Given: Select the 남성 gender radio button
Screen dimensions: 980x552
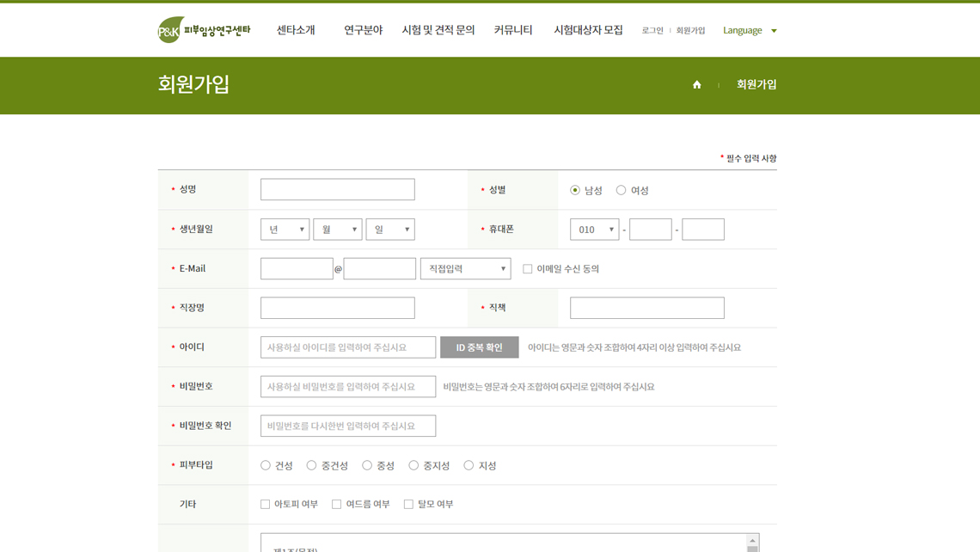Looking at the screenshot, I should point(575,190).
